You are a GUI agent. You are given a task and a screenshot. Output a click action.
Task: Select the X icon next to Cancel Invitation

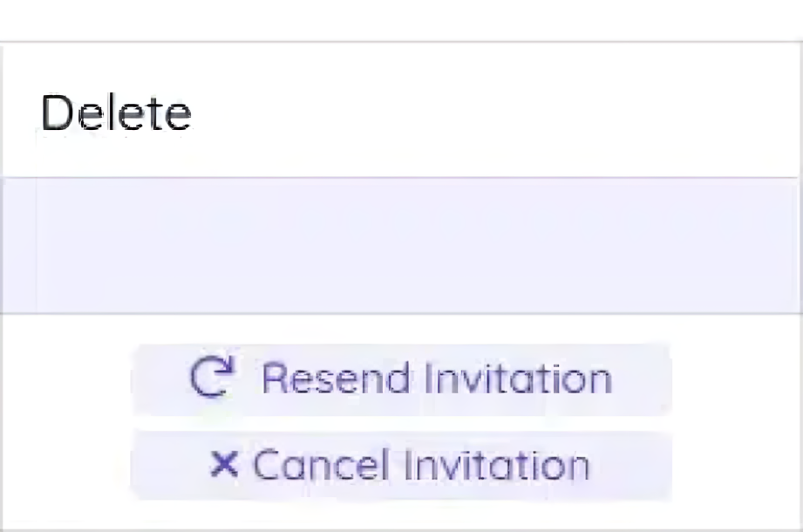click(x=225, y=463)
